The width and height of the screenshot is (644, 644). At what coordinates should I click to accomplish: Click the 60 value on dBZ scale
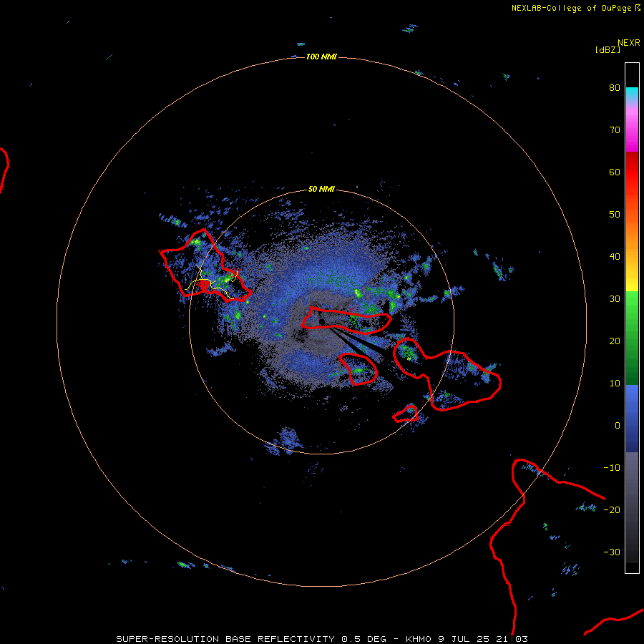615,172
